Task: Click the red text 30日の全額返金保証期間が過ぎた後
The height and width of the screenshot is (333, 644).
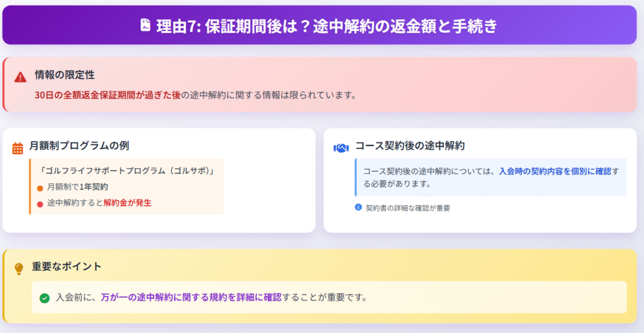Action: pos(108,95)
